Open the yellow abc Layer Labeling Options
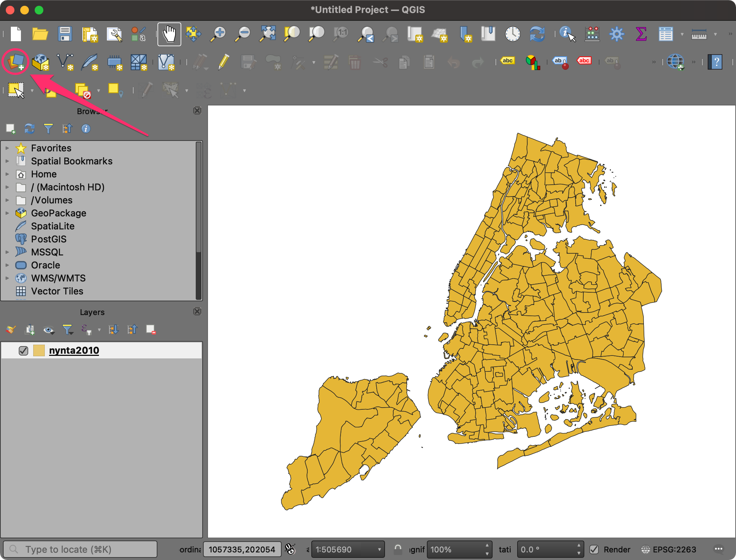The height and width of the screenshot is (560, 736). tap(508, 61)
